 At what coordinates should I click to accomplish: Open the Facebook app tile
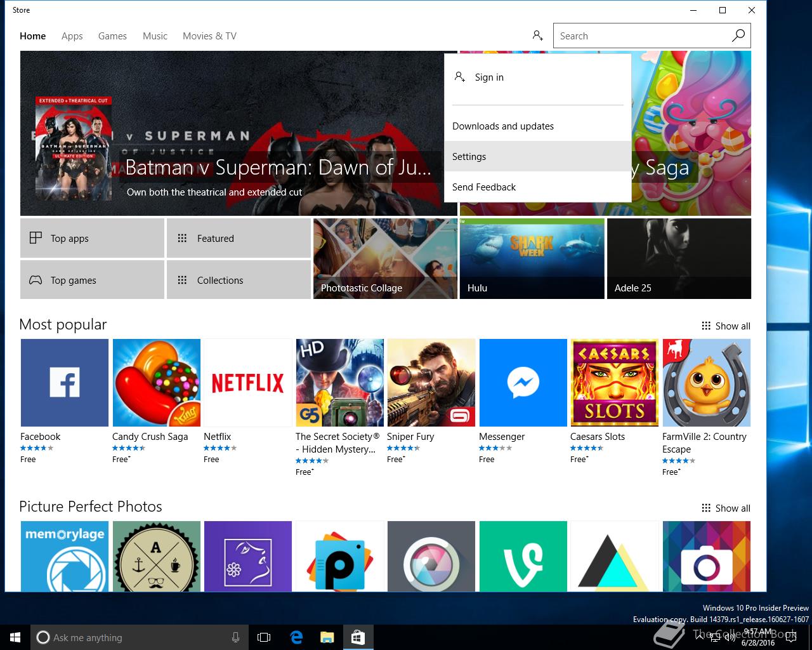(x=64, y=383)
